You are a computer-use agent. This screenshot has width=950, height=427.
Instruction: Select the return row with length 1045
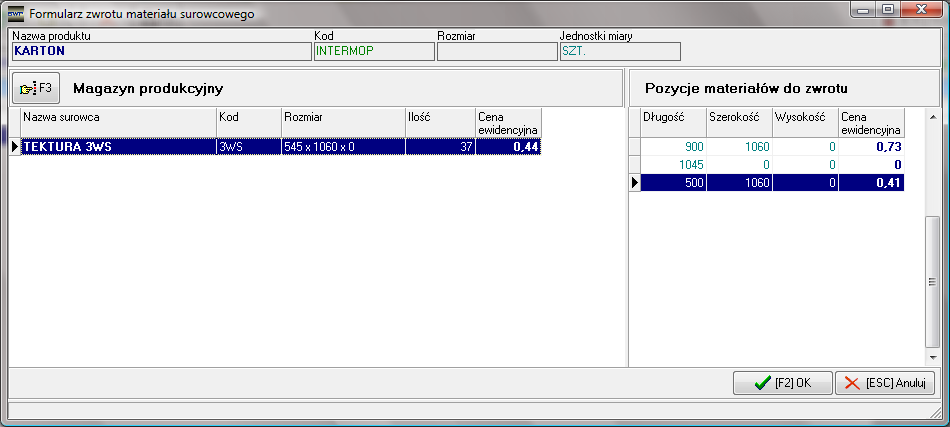tap(770, 164)
